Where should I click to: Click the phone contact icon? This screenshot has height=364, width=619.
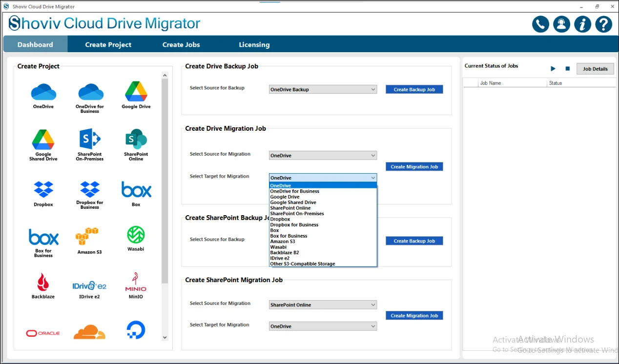[540, 24]
